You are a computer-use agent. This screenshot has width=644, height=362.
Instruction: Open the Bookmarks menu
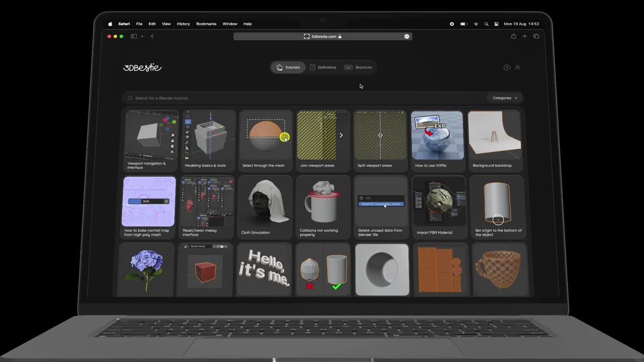(x=206, y=24)
